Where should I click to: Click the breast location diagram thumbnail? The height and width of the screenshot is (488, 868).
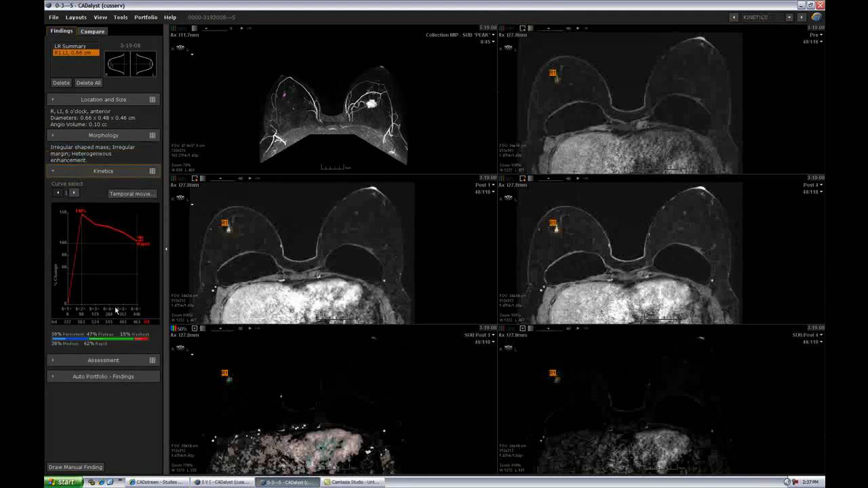coord(130,64)
